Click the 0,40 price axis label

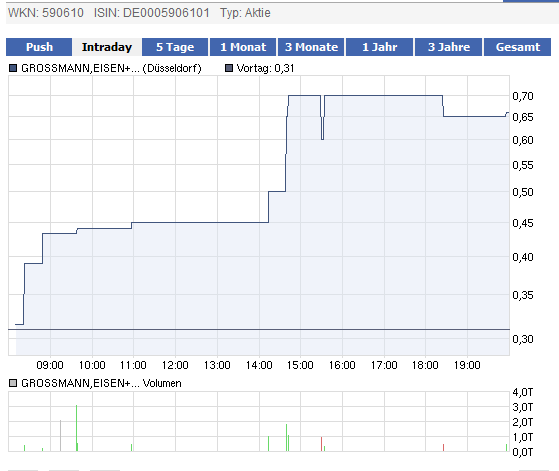[x=523, y=257]
